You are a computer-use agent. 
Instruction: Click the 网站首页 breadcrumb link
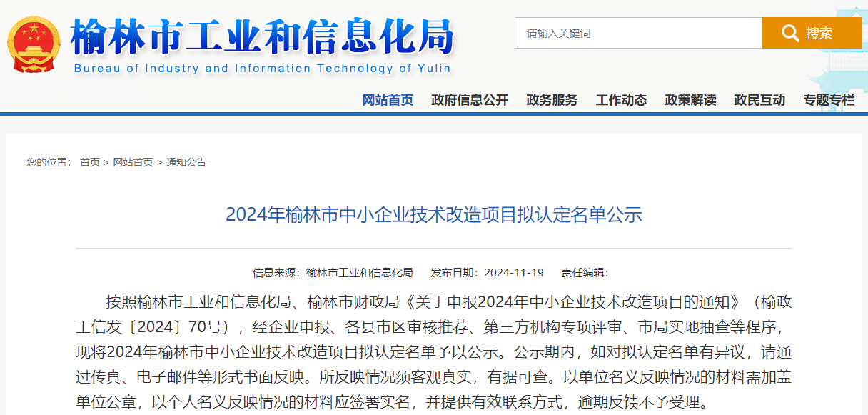133,162
